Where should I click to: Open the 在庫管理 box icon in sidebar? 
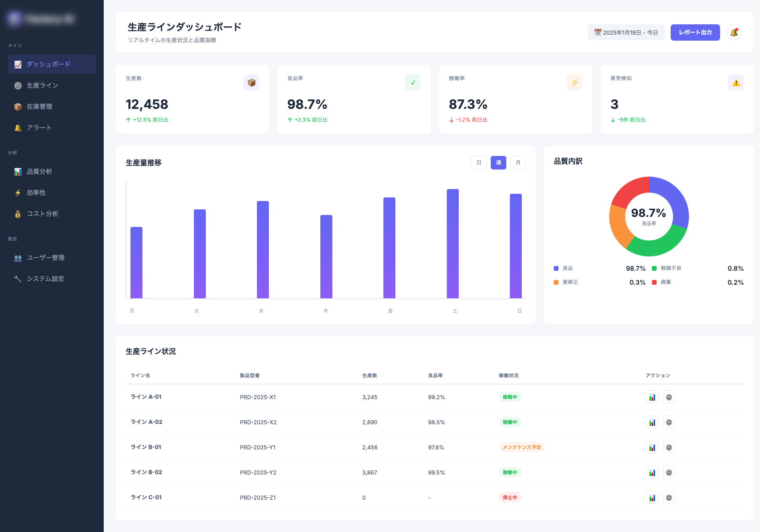[18, 106]
